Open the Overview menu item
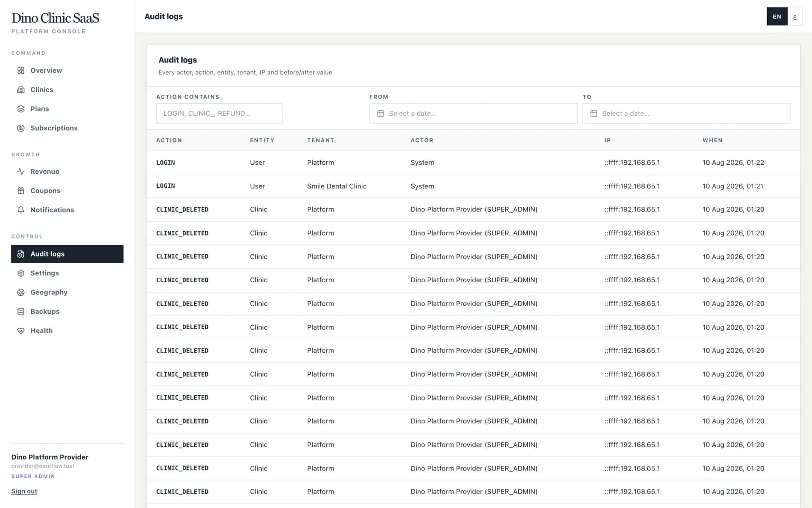812x508 pixels. [67, 70]
